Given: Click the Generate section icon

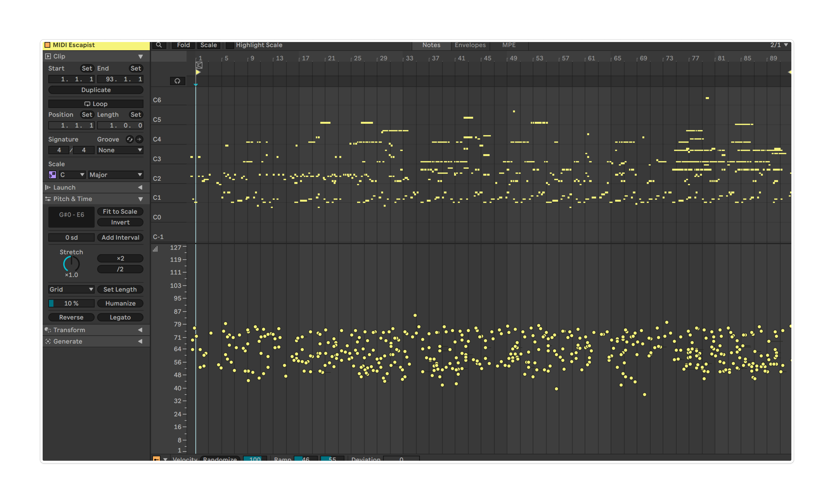Looking at the screenshot, I should pyautogui.click(x=48, y=341).
